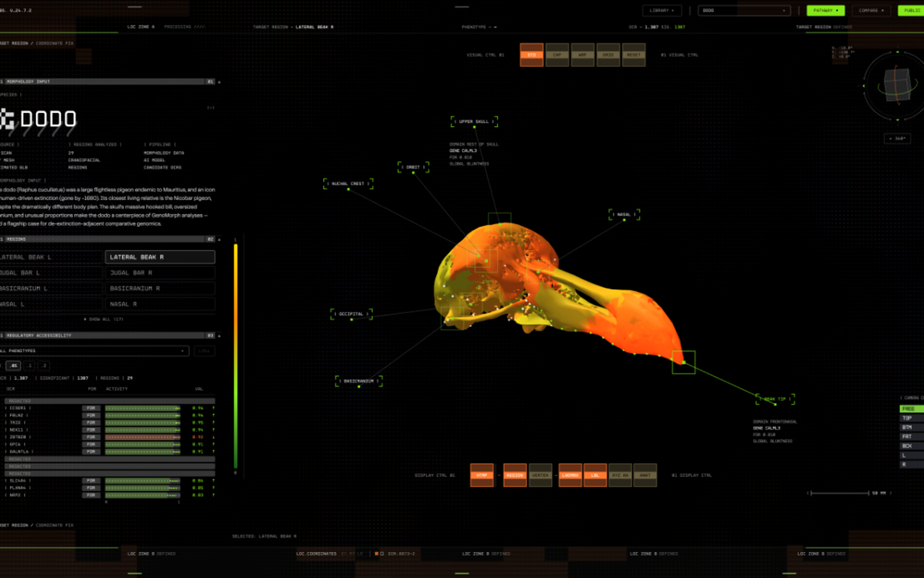Collapse the Morphology Input panel arrow
The height and width of the screenshot is (578, 924).
click(x=219, y=82)
